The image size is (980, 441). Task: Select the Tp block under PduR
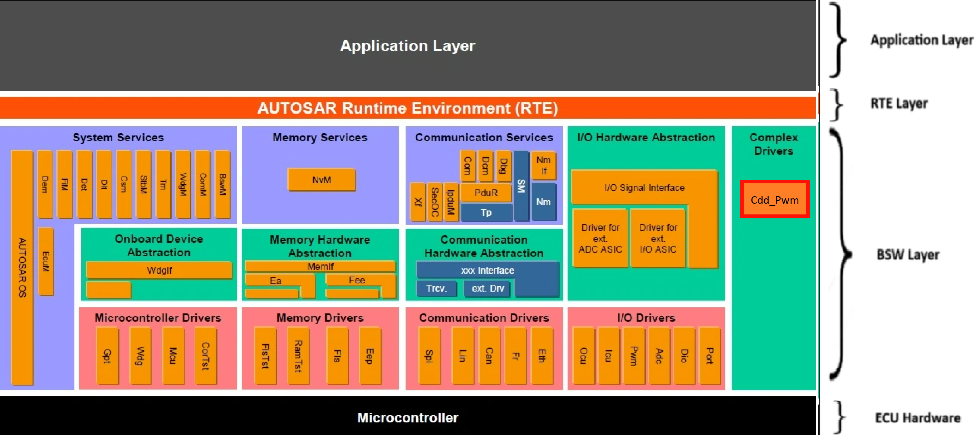(486, 213)
